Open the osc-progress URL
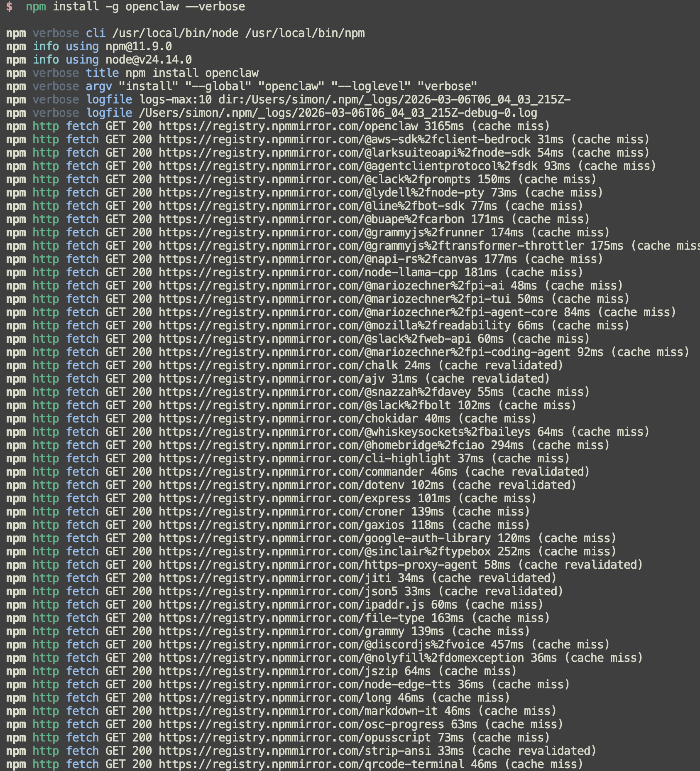This screenshot has width=700, height=771. pos(301,724)
